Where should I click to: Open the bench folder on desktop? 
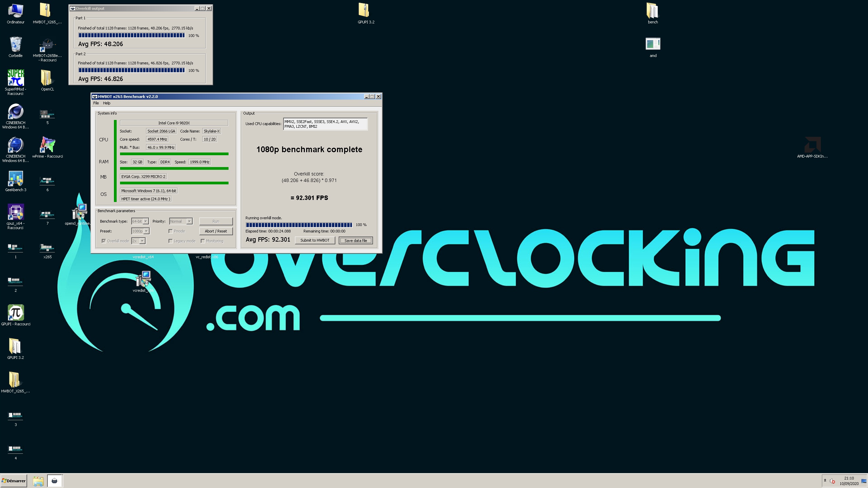pyautogui.click(x=653, y=14)
